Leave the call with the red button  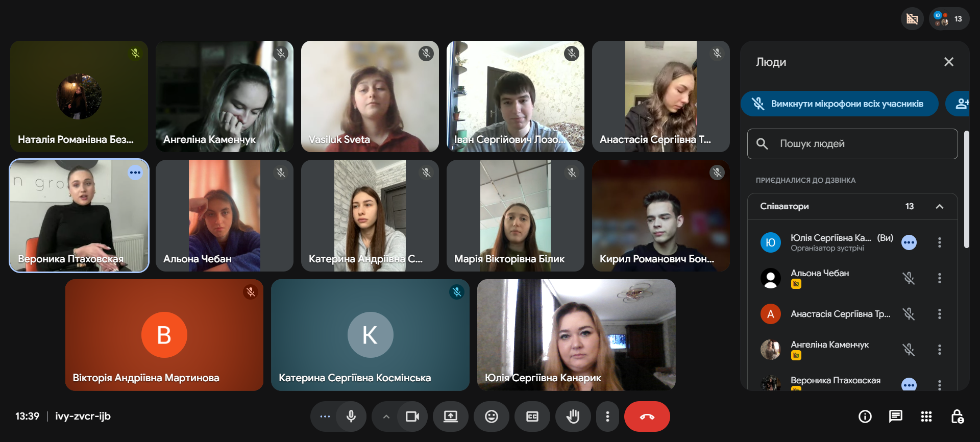pyautogui.click(x=647, y=416)
